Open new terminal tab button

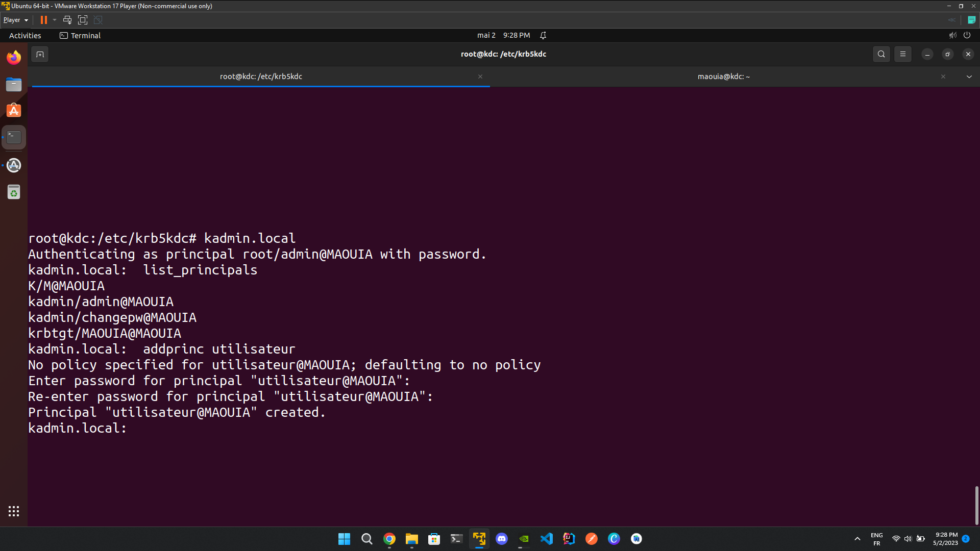40,54
